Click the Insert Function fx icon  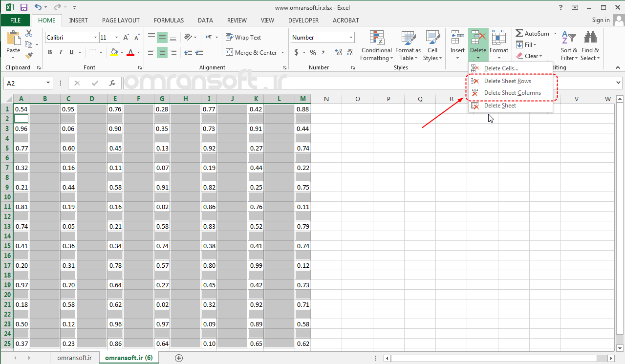pyautogui.click(x=112, y=83)
